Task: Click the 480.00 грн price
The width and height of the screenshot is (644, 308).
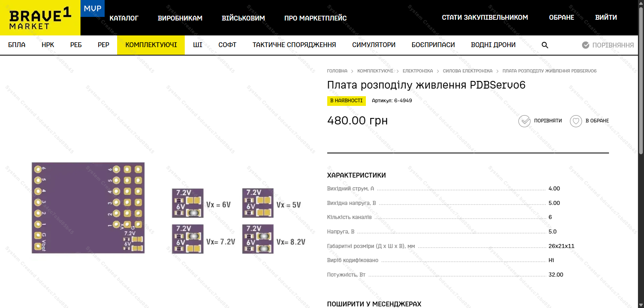Action: click(357, 120)
